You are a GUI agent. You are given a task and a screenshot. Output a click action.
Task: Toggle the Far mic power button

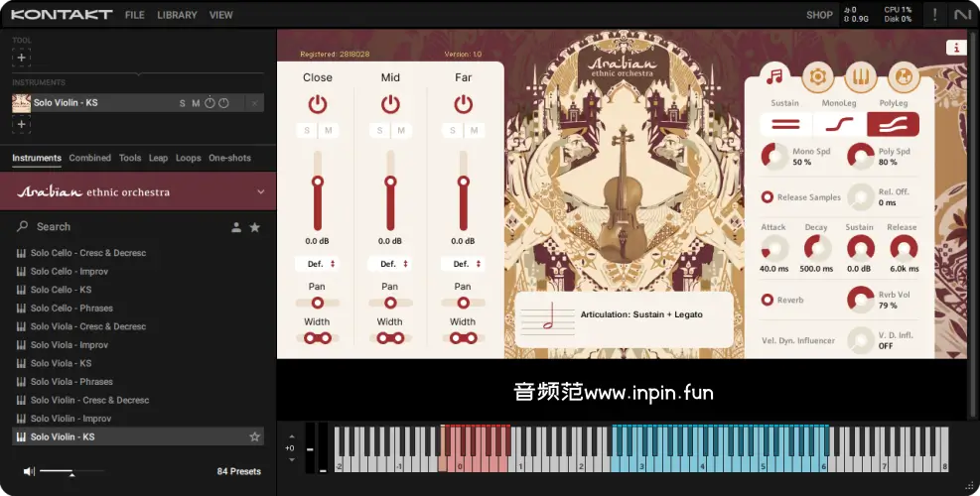coord(463,104)
